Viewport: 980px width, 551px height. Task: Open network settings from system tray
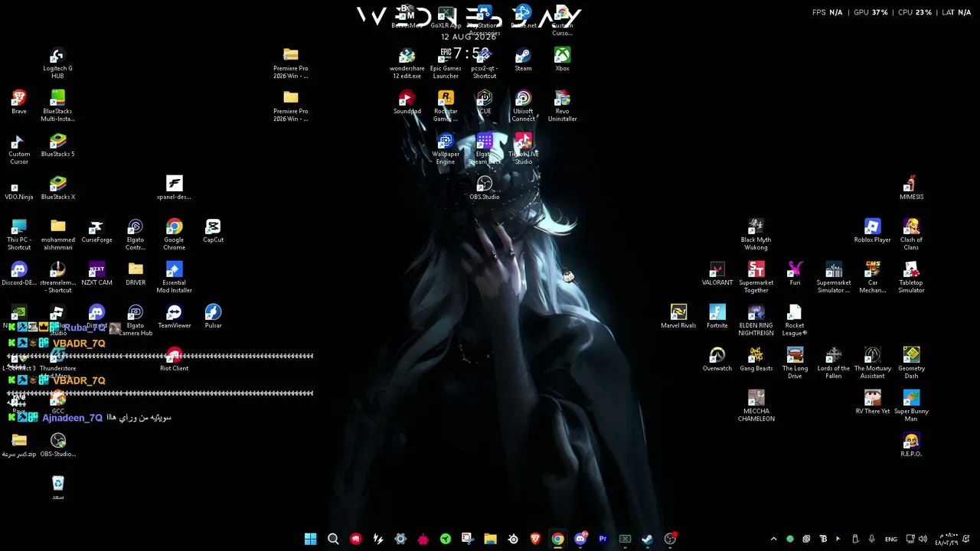point(910,539)
